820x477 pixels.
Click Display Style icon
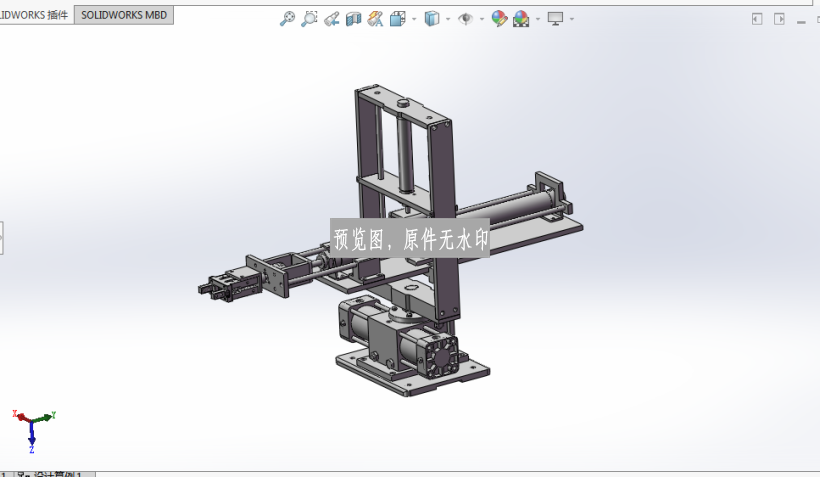431,19
